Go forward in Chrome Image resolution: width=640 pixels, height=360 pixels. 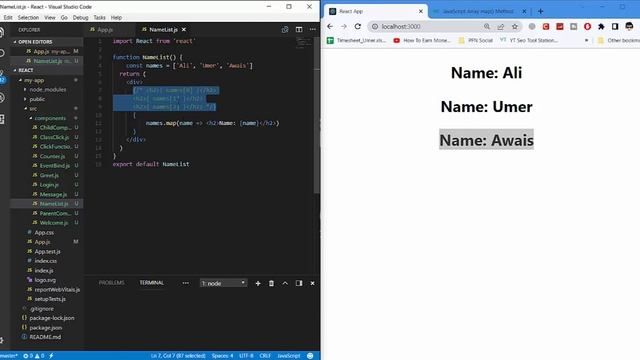click(x=344, y=27)
